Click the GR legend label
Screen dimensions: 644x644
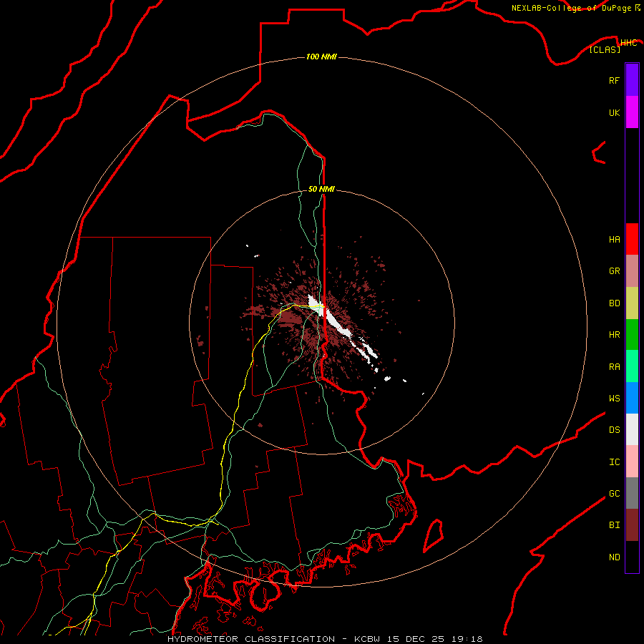click(614, 271)
